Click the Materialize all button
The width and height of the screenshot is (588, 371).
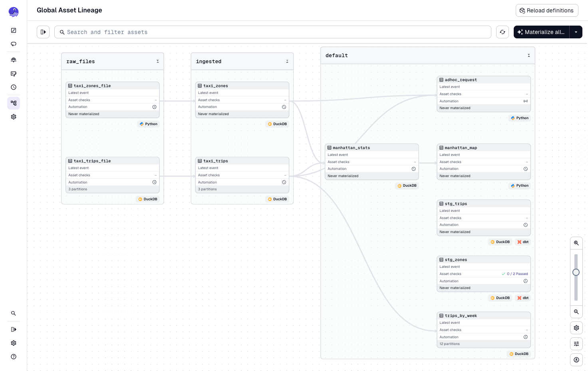542,32
